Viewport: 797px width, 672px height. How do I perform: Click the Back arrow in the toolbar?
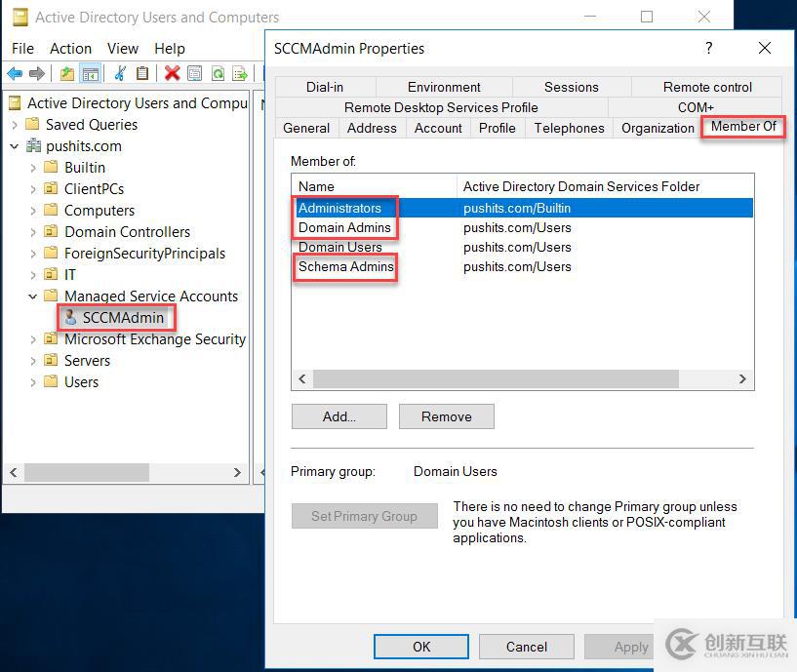15,74
